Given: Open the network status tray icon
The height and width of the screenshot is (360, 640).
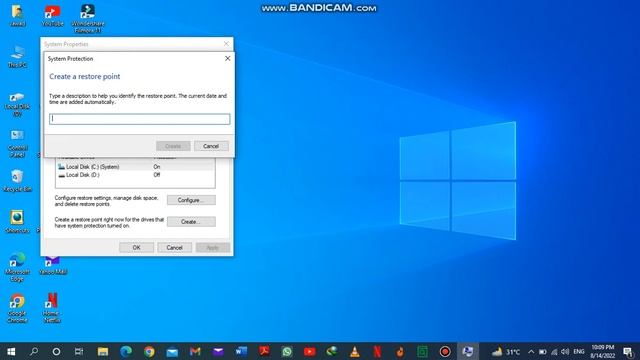Looking at the screenshot, I should 554,351.
